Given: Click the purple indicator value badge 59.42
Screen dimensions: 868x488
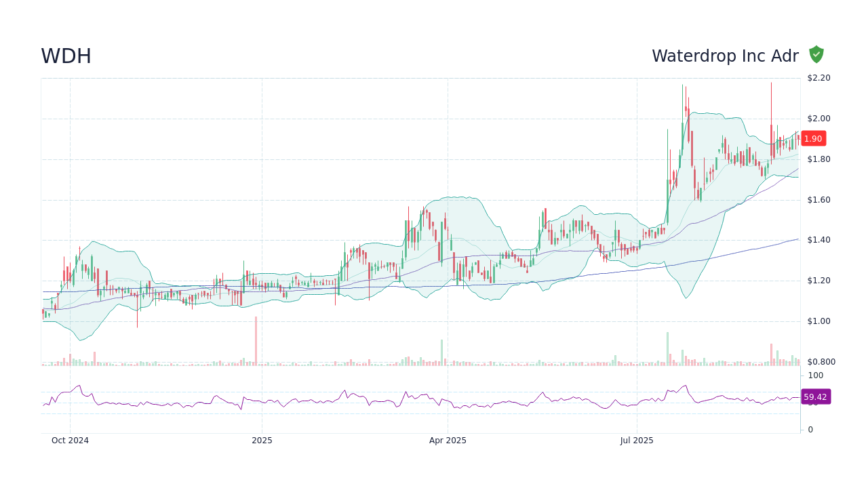Looking at the screenshot, I should point(814,396).
